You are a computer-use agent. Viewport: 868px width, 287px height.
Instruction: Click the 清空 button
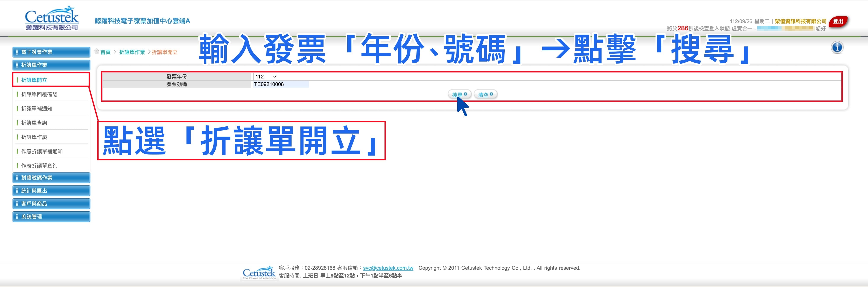(486, 94)
